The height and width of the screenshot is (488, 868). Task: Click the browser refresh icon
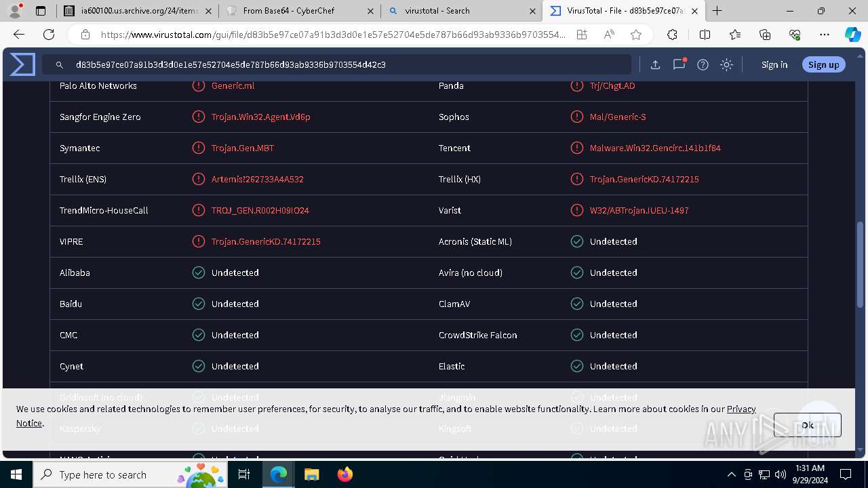[x=49, y=35]
